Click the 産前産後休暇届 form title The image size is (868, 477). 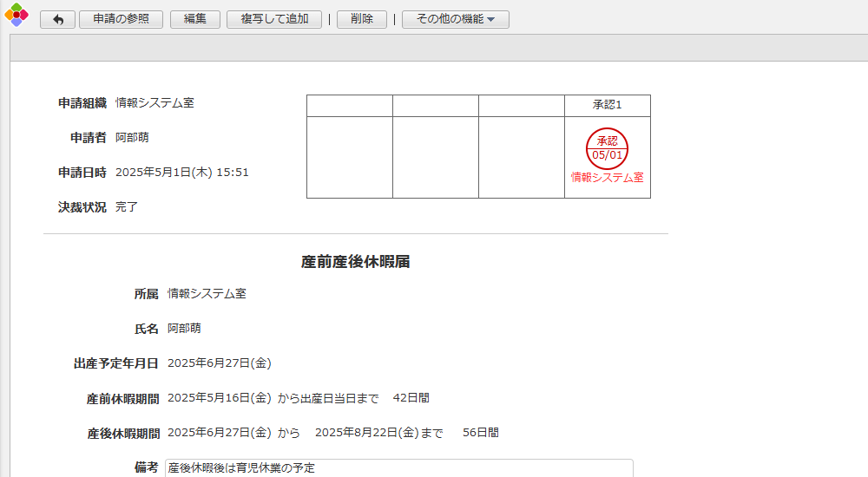355,262
